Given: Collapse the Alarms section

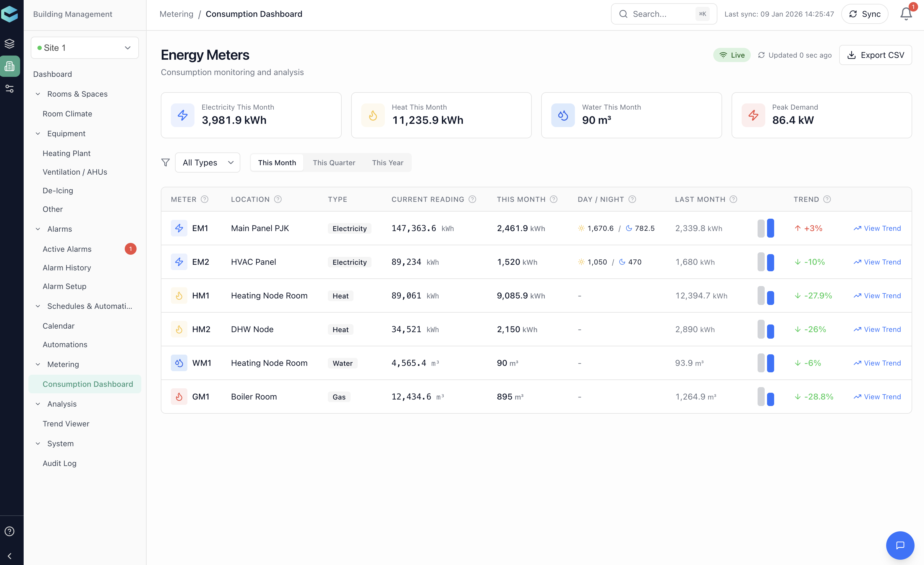Looking at the screenshot, I should (x=38, y=229).
